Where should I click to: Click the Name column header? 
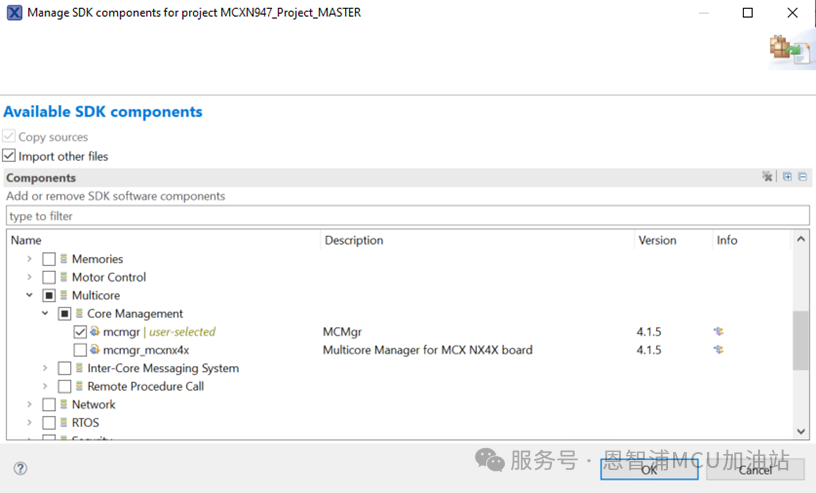(x=163, y=240)
